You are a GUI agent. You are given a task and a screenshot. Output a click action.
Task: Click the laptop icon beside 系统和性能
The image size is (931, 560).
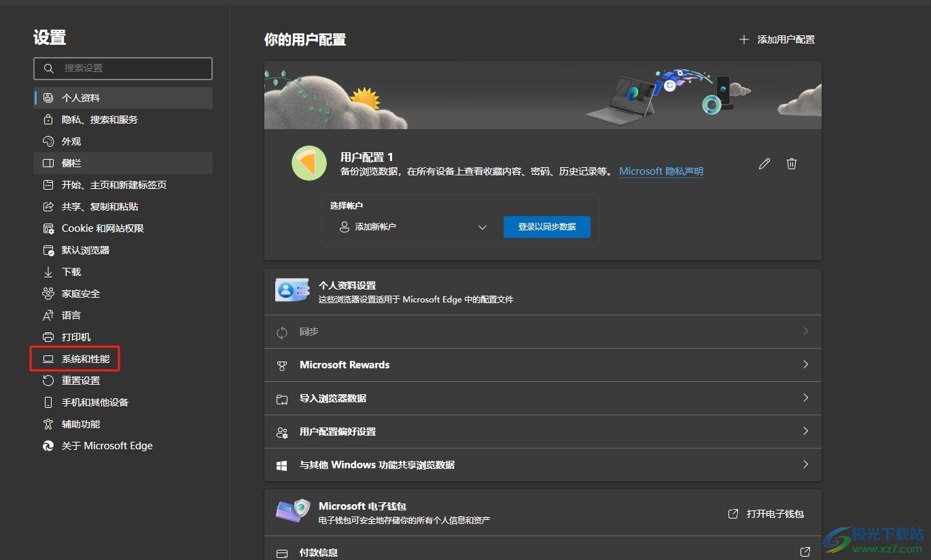click(x=48, y=359)
